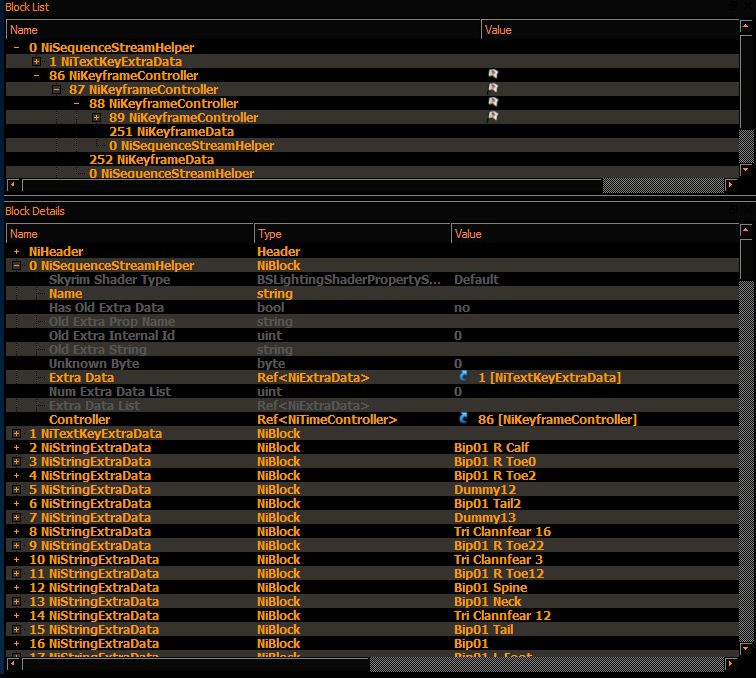Collapse the 88 NiKeyframeController node
The image size is (756, 678).
click(x=77, y=103)
